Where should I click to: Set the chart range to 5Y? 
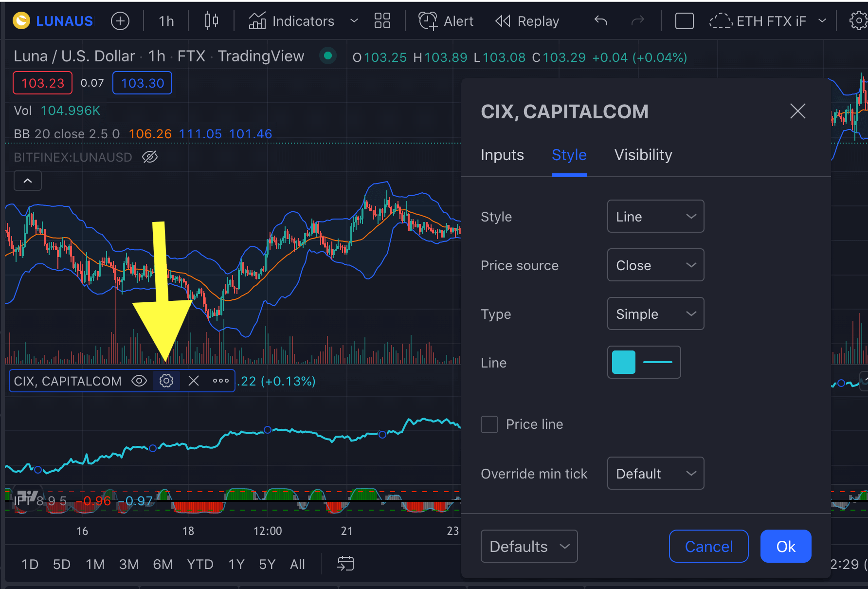click(x=267, y=564)
